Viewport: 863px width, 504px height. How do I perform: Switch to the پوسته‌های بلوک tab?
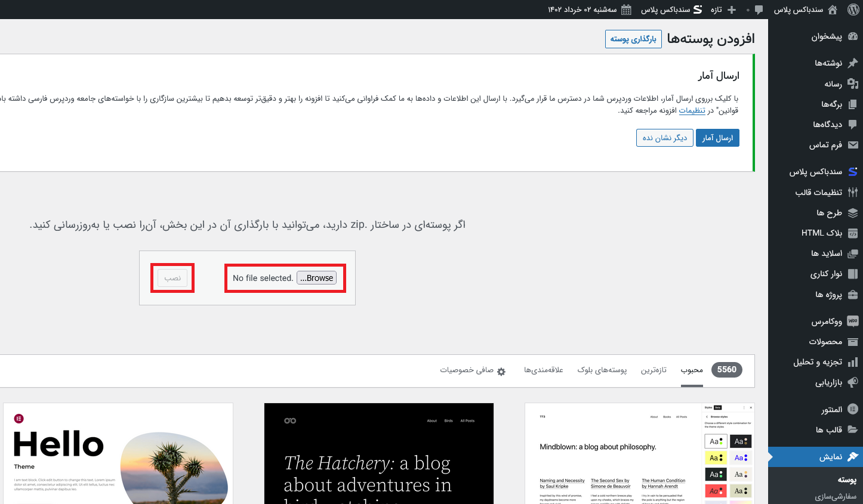[602, 370]
